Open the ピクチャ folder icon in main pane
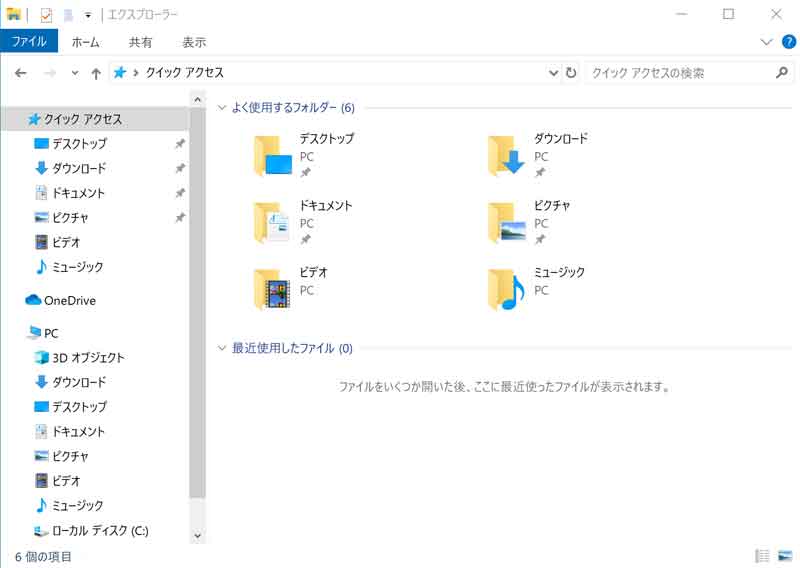This screenshot has height=568, width=800. click(x=506, y=222)
